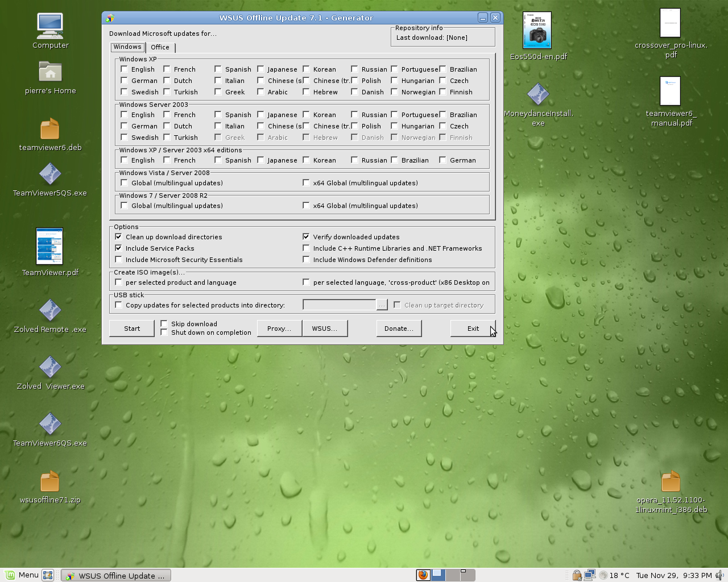The height and width of the screenshot is (582, 728).
Task: Check Windows Server 2003 Korean checkbox
Action: point(306,114)
